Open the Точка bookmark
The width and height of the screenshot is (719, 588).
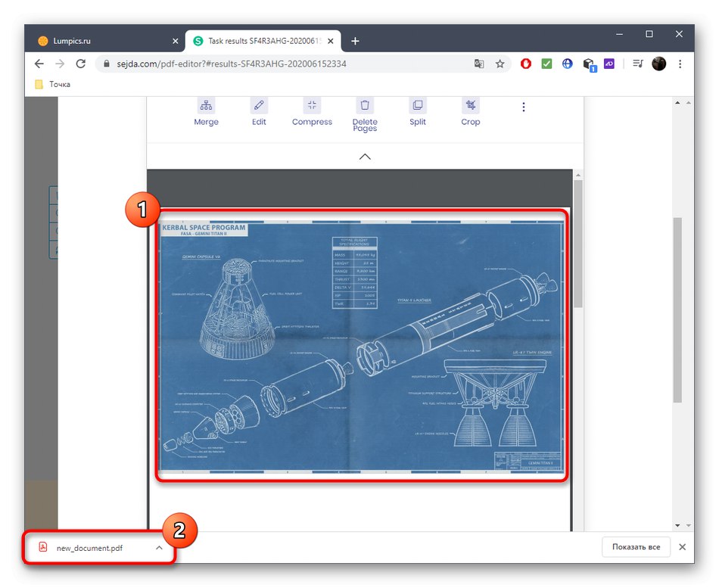51,84
